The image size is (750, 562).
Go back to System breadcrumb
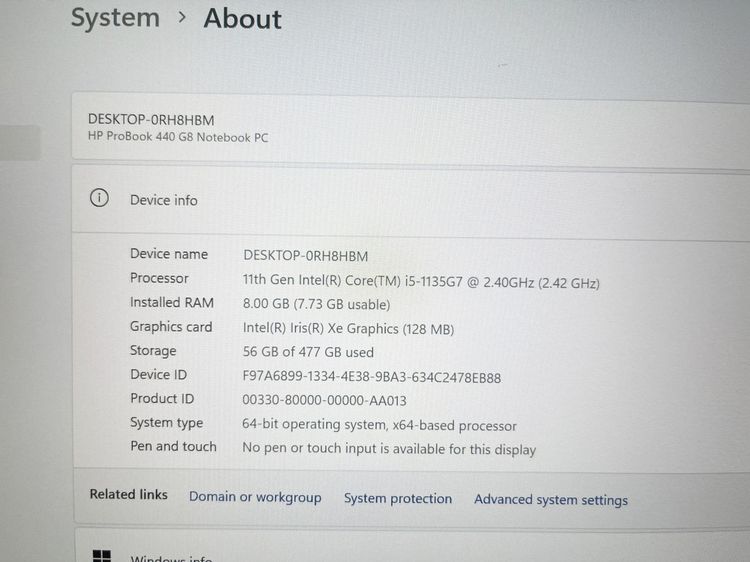coord(115,18)
